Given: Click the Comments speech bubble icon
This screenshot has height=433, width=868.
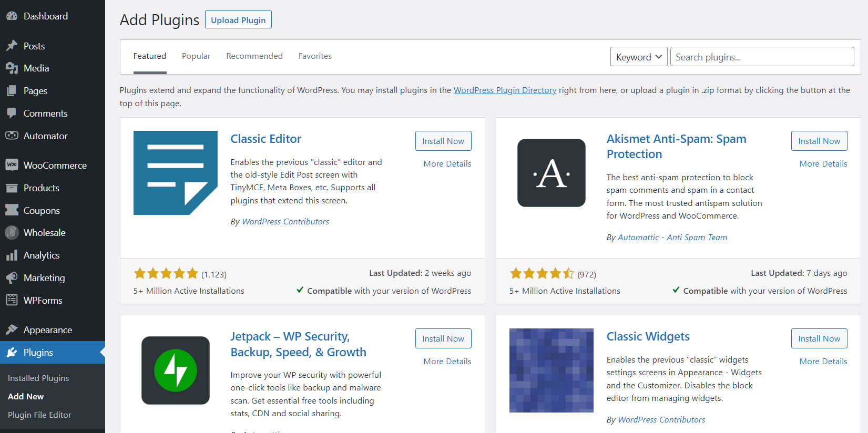Looking at the screenshot, I should tap(12, 113).
